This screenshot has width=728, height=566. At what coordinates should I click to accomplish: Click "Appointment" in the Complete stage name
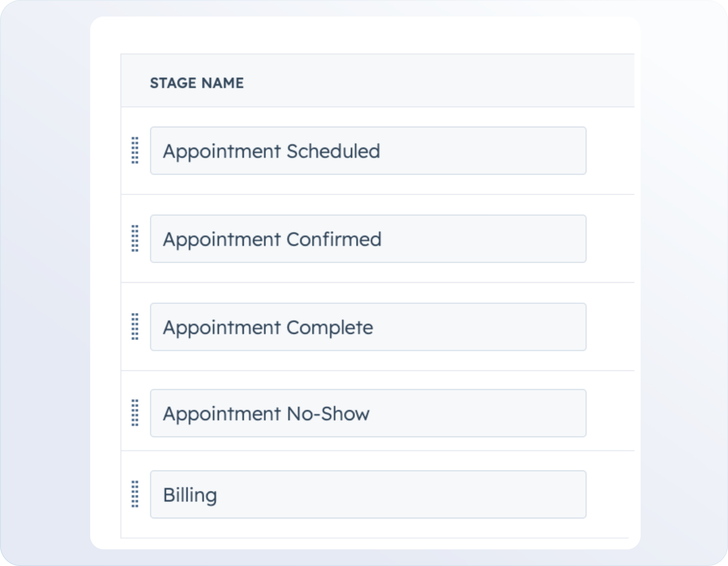222,328
